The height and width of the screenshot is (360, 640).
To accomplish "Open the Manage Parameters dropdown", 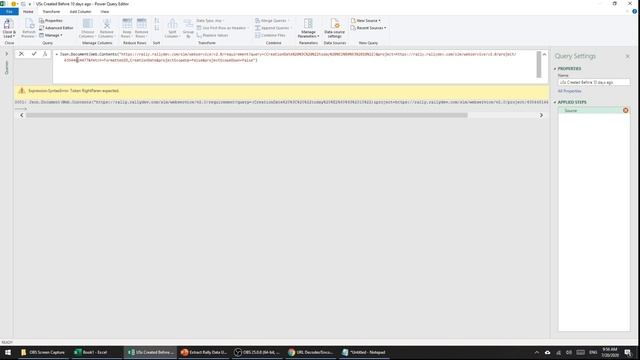I will [308, 28].
